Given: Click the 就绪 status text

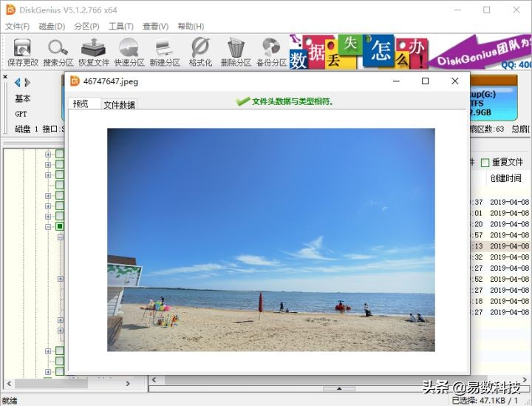Looking at the screenshot, I should (x=10, y=401).
